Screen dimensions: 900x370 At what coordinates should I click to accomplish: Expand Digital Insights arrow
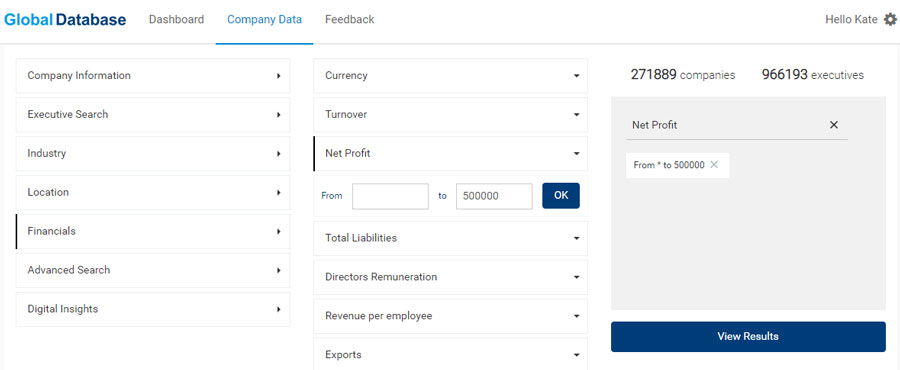278,309
